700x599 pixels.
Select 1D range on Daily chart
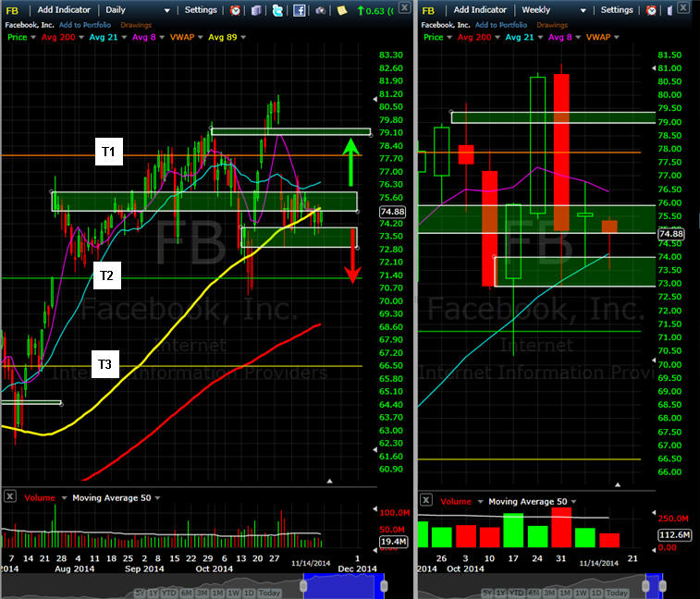point(249,593)
